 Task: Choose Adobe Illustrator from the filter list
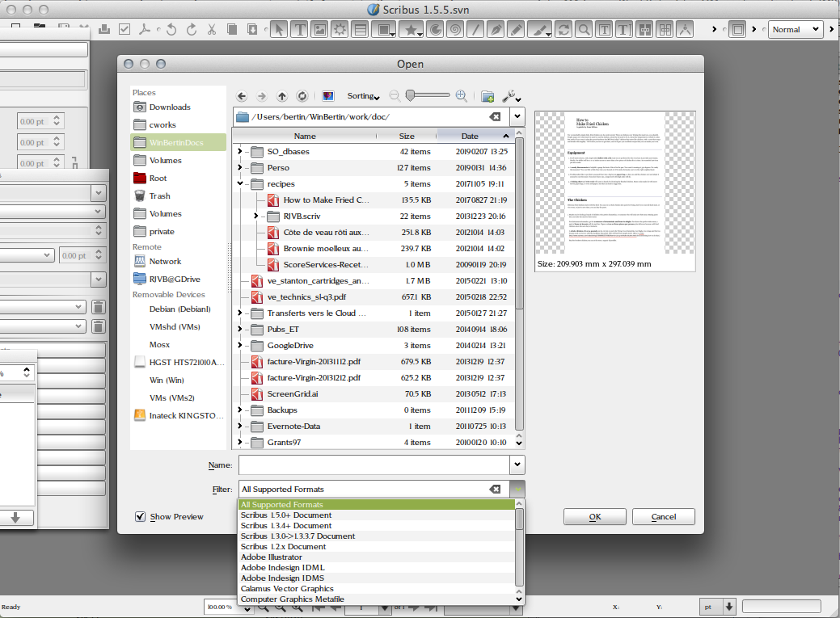point(272,557)
